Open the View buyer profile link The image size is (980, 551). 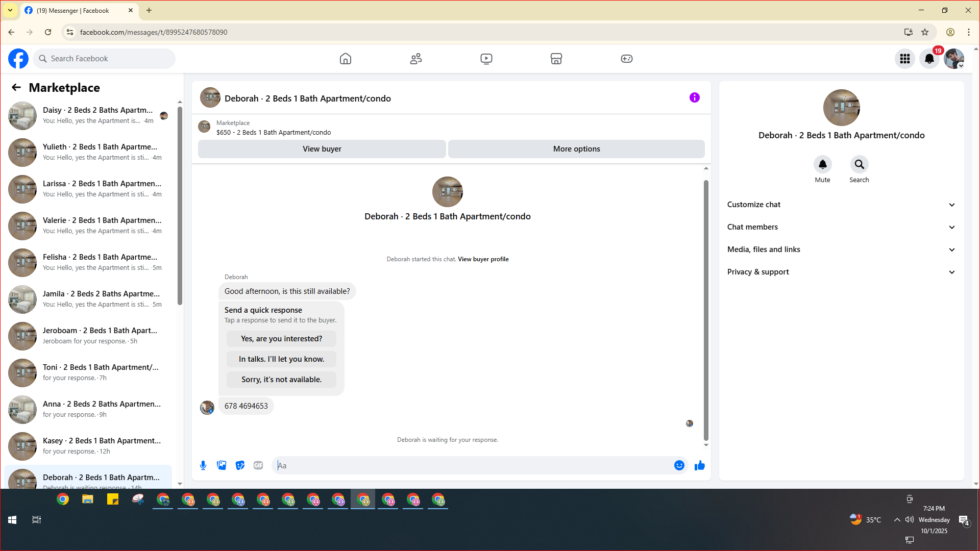coord(483,259)
